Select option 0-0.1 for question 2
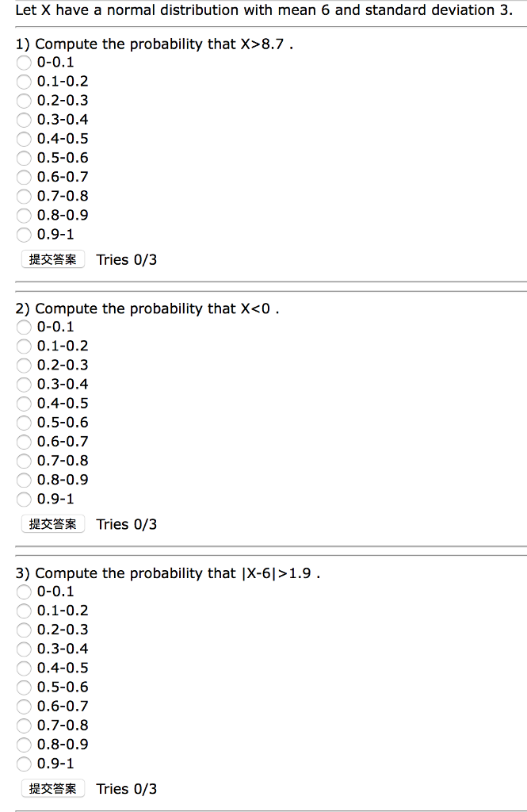This screenshot has width=527, height=812. 24,327
